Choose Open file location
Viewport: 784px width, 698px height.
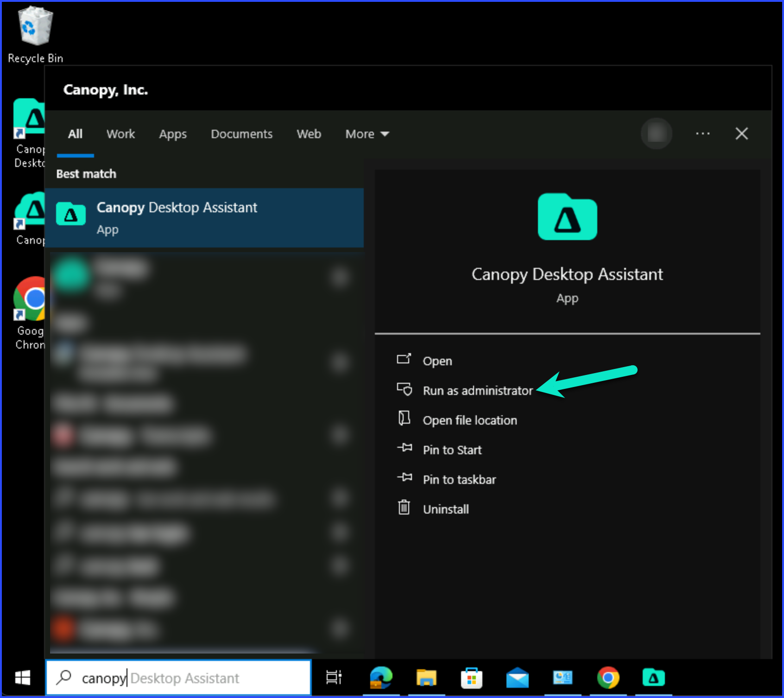coord(470,420)
